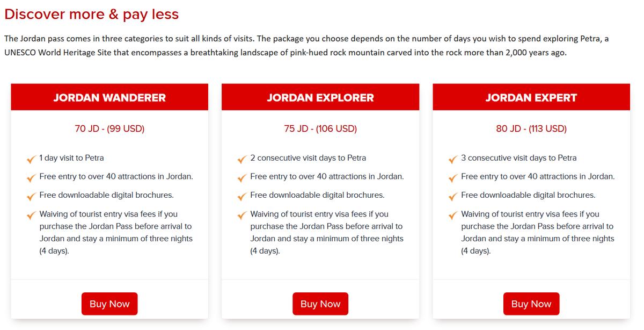Click Buy Now under Jordan Wanderer
This screenshot has height=330, width=644.
tap(109, 304)
